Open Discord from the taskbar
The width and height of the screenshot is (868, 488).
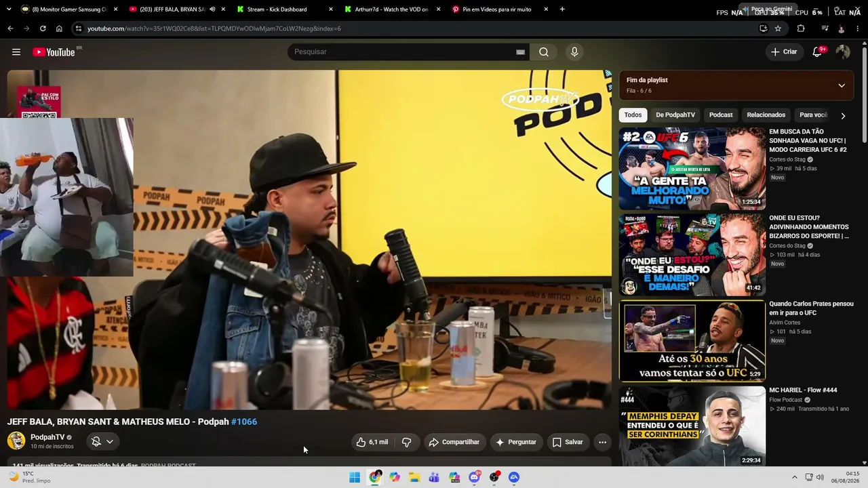click(x=475, y=477)
